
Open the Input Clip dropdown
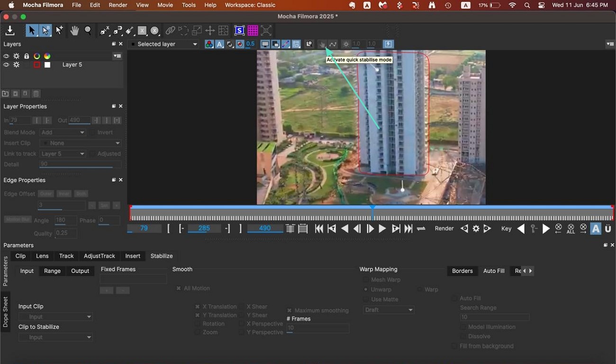click(55, 317)
